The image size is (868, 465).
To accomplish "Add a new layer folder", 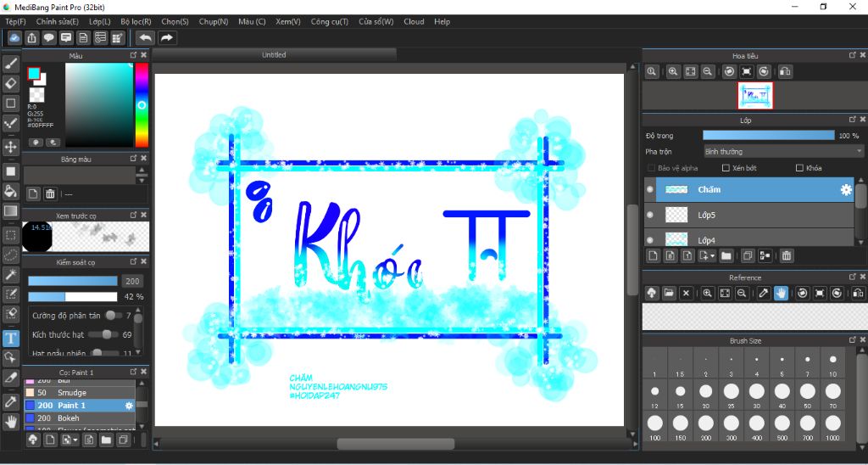I will (726, 255).
